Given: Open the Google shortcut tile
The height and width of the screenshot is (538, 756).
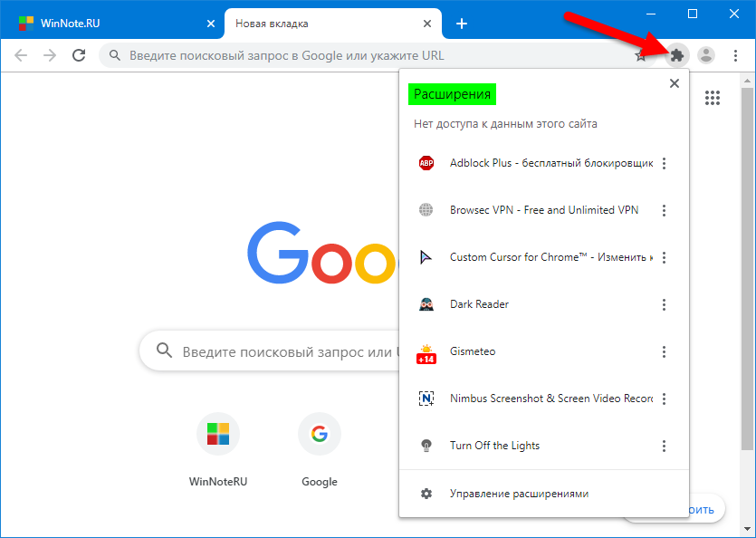Looking at the screenshot, I should [320, 450].
